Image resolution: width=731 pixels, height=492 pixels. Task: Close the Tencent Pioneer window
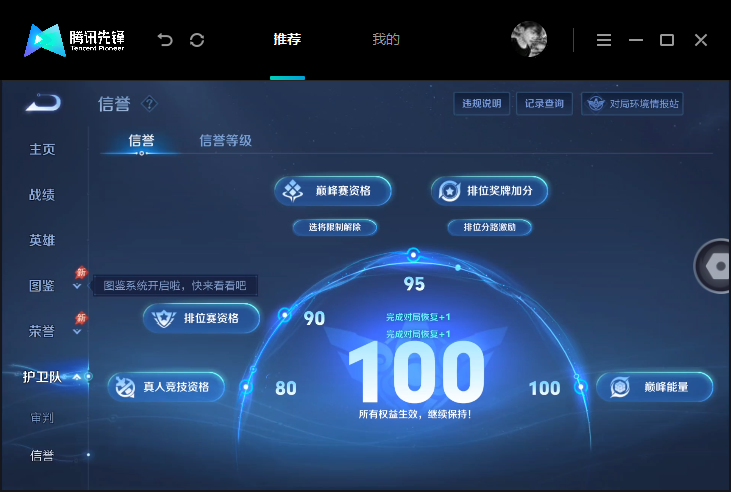pos(701,40)
